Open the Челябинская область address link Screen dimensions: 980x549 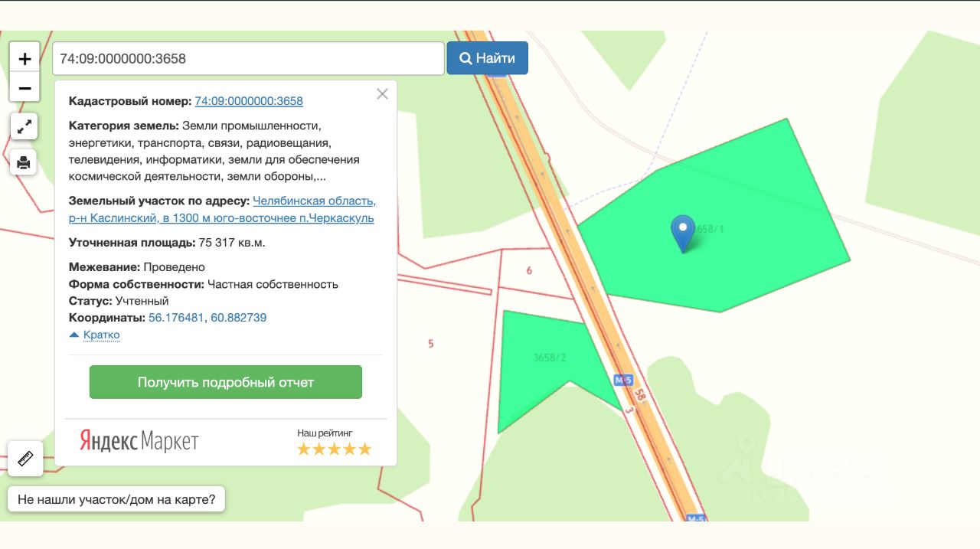(x=222, y=210)
